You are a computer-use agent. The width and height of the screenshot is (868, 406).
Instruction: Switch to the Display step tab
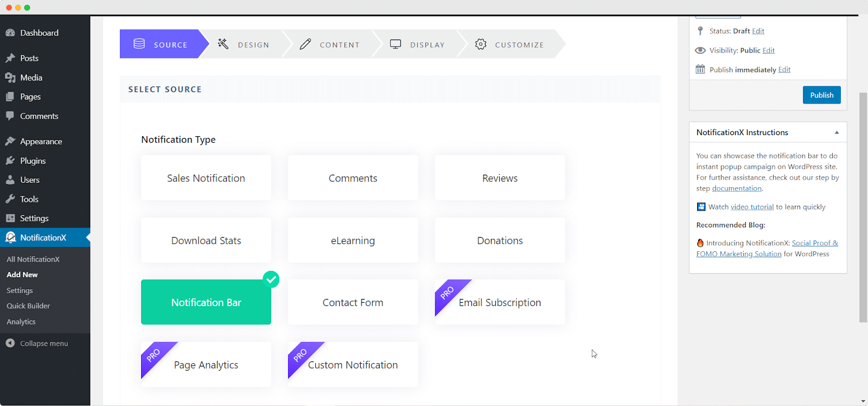pos(419,44)
